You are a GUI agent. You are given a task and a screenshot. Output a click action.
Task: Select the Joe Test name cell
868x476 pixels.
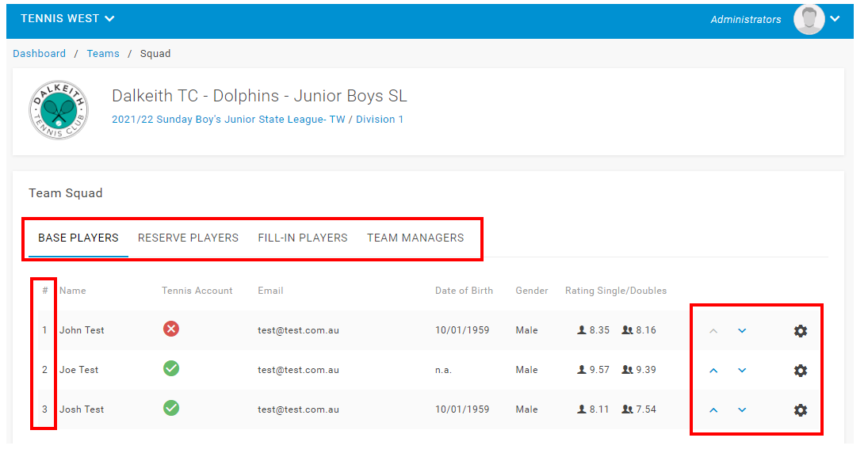78,370
